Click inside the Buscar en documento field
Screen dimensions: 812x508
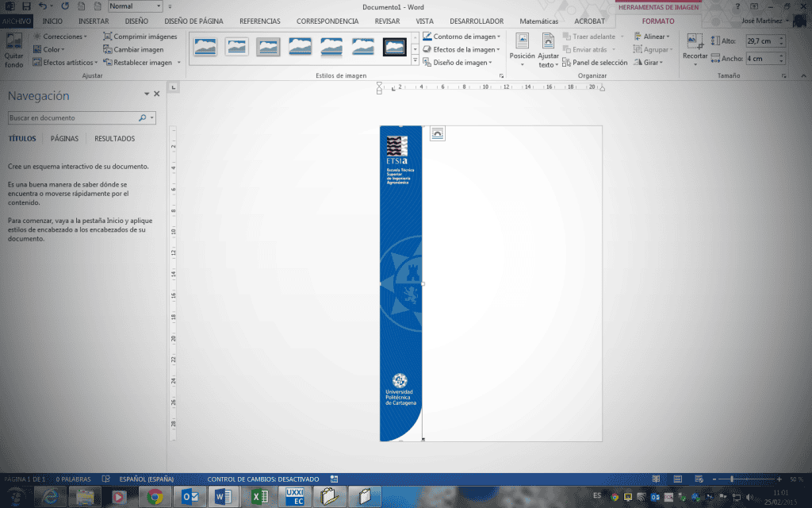72,118
